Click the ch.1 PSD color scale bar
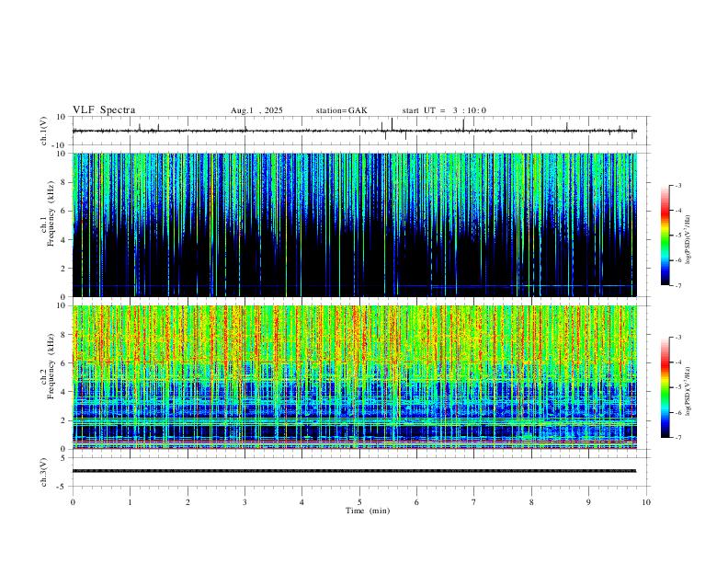The height and width of the screenshot is (563, 728). pyautogui.click(x=665, y=236)
